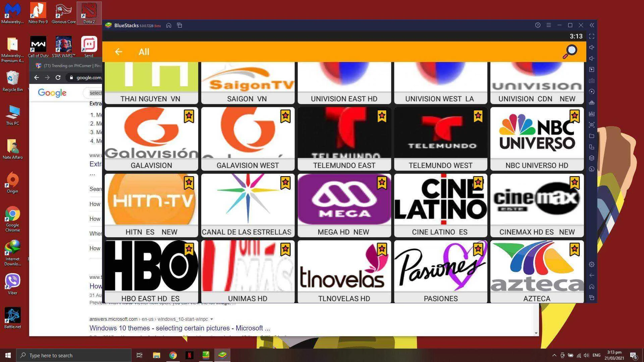Viewport: 644px width, 362px height.
Task: Click BlueStacks multi-instance manager layers icon
Action: pyautogui.click(x=592, y=158)
